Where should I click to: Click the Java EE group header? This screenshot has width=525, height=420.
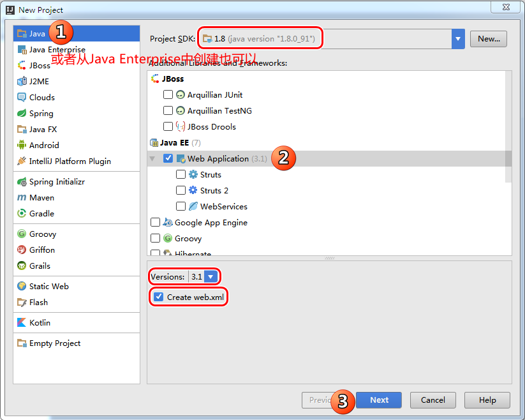click(174, 143)
